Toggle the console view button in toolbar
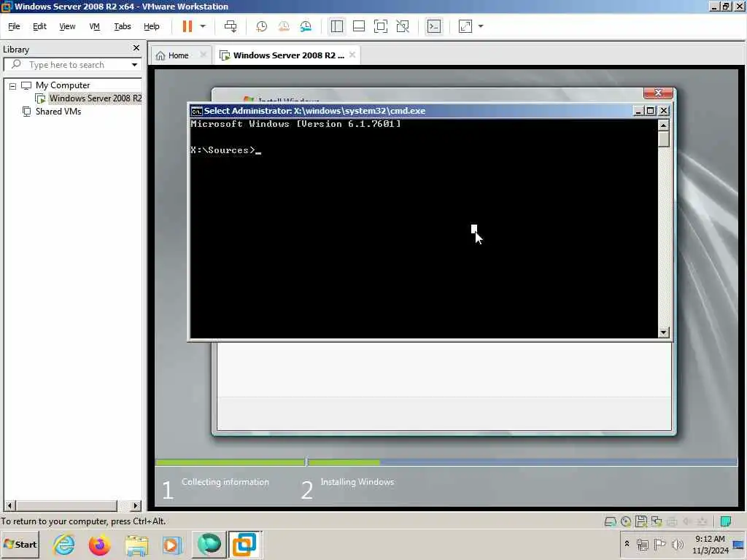The width and height of the screenshot is (747, 560). (x=434, y=26)
